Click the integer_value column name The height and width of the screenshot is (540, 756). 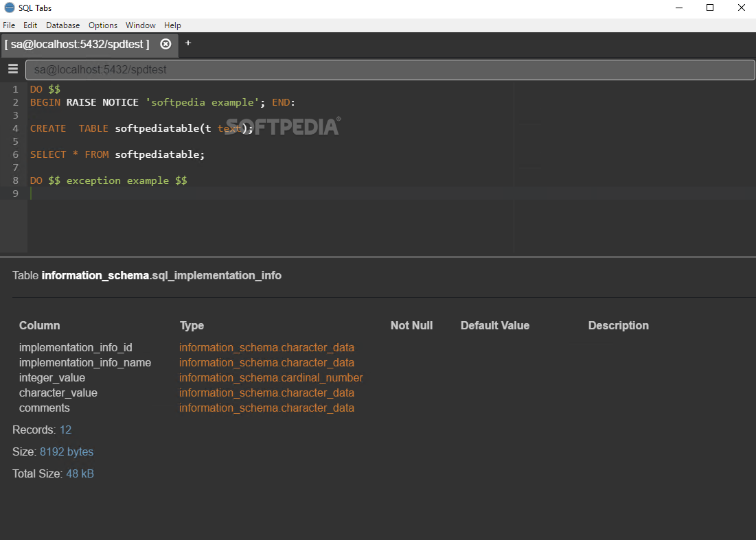[52, 377]
